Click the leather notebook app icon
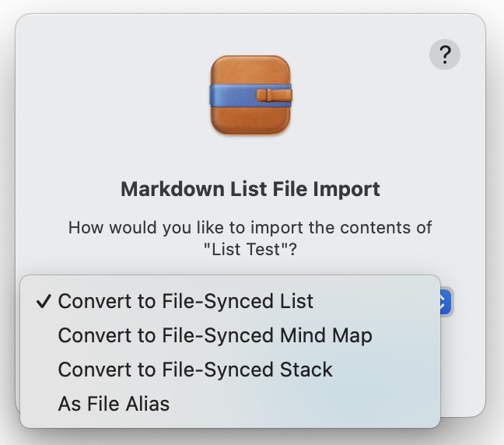 point(251,95)
